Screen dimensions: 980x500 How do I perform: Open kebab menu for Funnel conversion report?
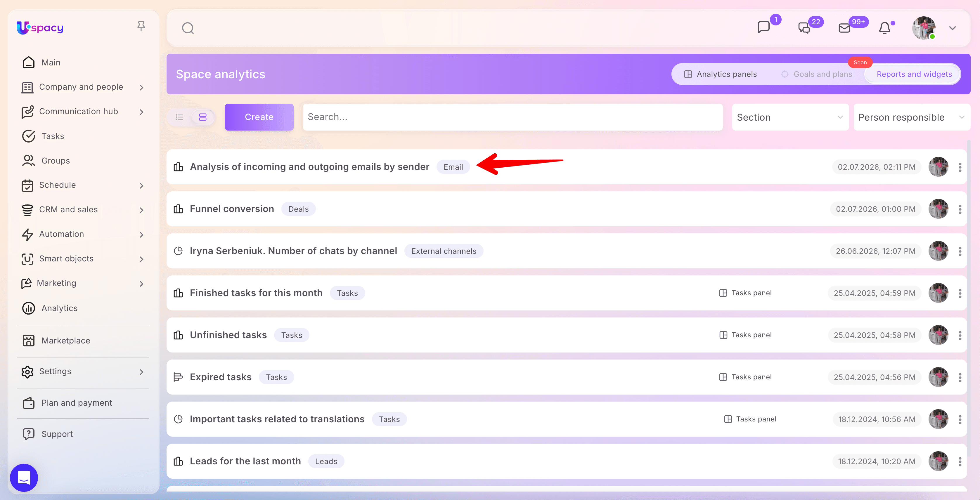point(960,209)
